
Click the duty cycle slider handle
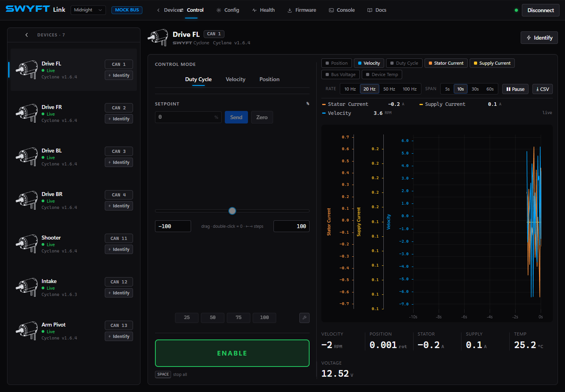[232, 211]
